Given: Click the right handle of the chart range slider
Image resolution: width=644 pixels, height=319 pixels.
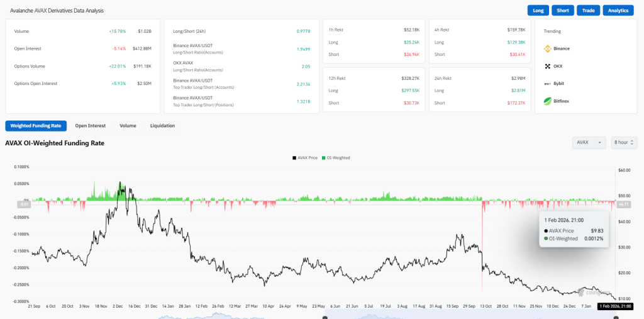Looking at the screenshot, I should point(616,317).
